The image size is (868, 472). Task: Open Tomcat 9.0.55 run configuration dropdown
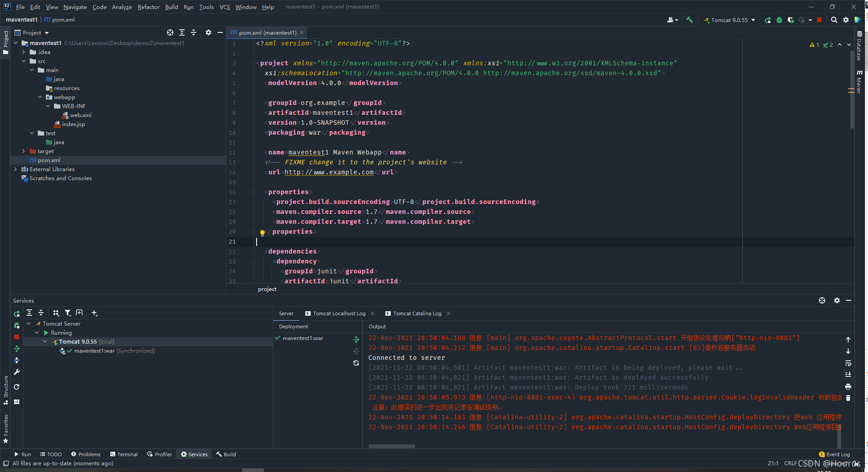point(729,20)
